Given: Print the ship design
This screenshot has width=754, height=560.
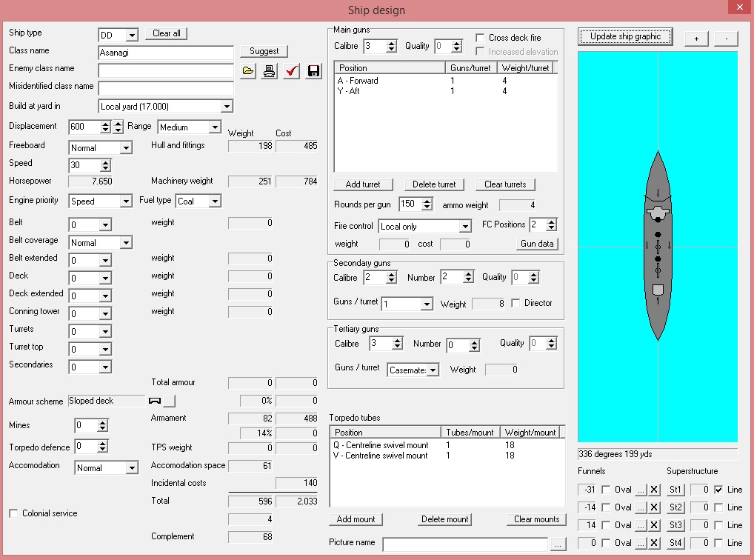Looking at the screenshot, I should pyautogui.click(x=270, y=71).
